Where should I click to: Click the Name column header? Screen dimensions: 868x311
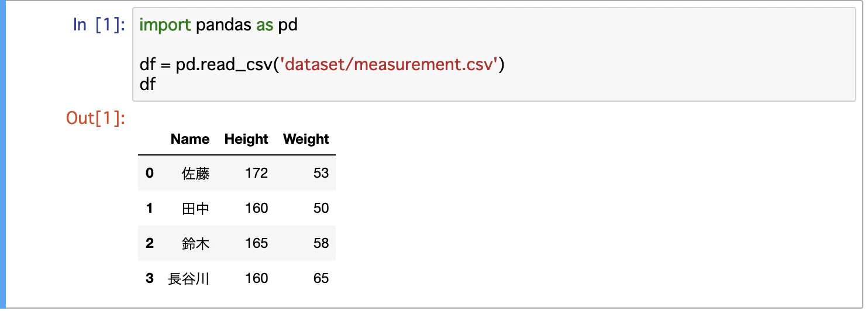pyautogui.click(x=190, y=139)
